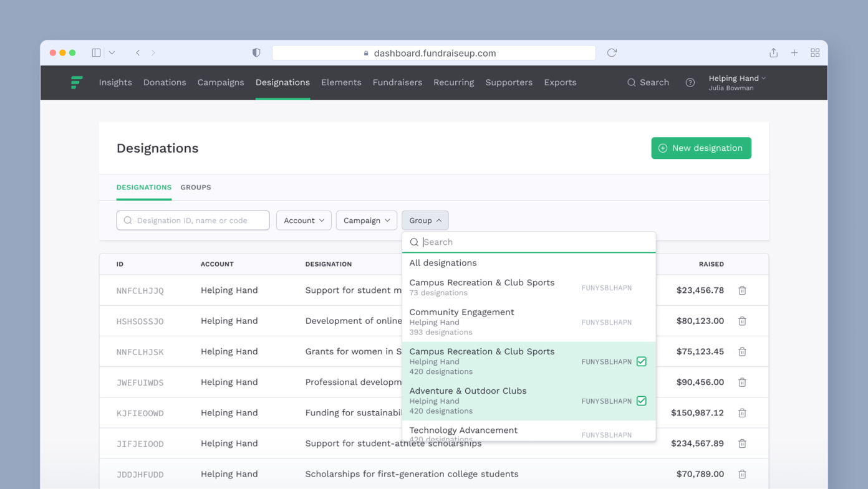Open the Campaign filter dropdown

click(x=366, y=220)
